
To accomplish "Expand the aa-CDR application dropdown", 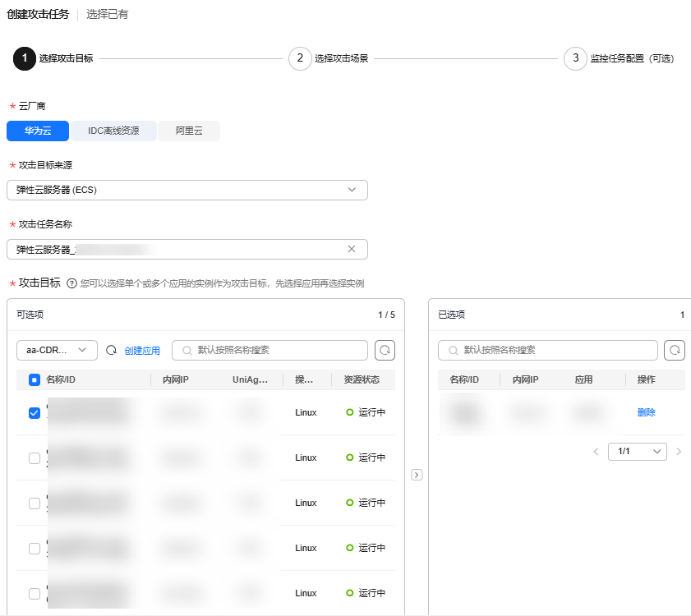I will [x=57, y=351].
